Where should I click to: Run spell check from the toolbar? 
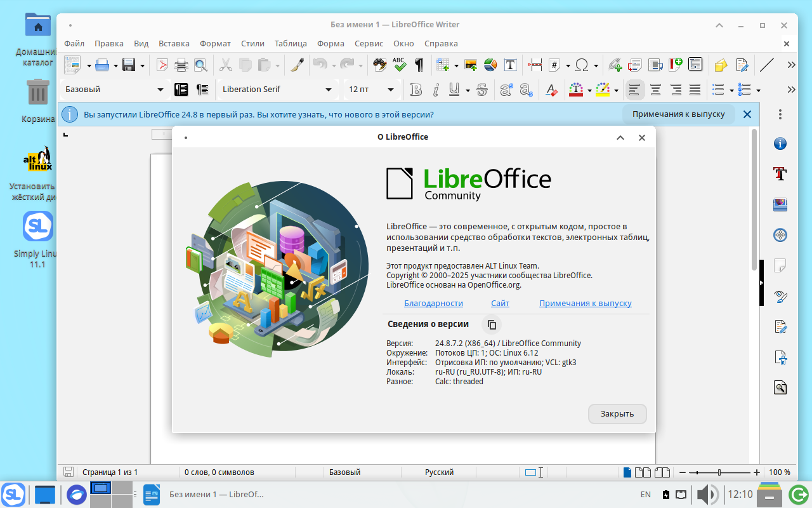(x=400, y=65)
